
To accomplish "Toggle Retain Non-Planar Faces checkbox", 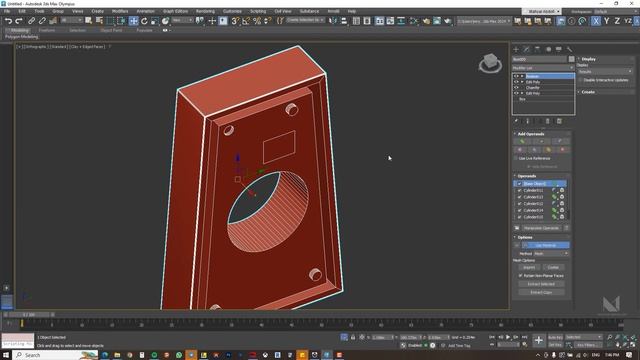I will (520, 276).
